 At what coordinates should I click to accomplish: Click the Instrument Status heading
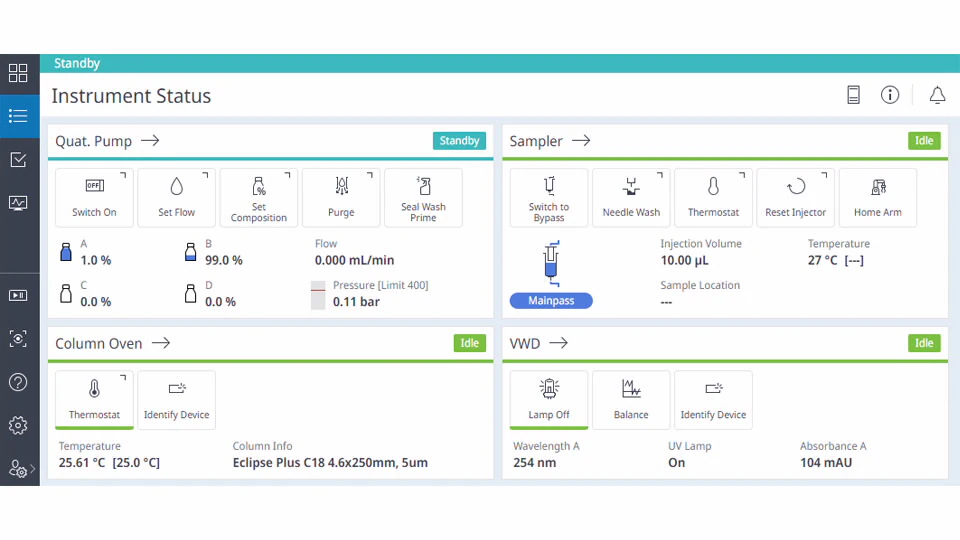click(131, 96)
